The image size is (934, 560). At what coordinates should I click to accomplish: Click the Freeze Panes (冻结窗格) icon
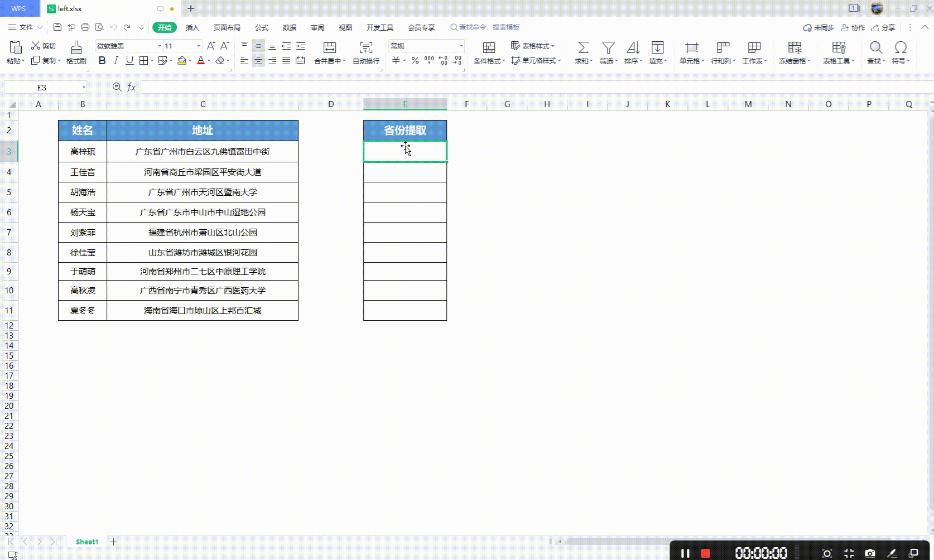point(795,48)
